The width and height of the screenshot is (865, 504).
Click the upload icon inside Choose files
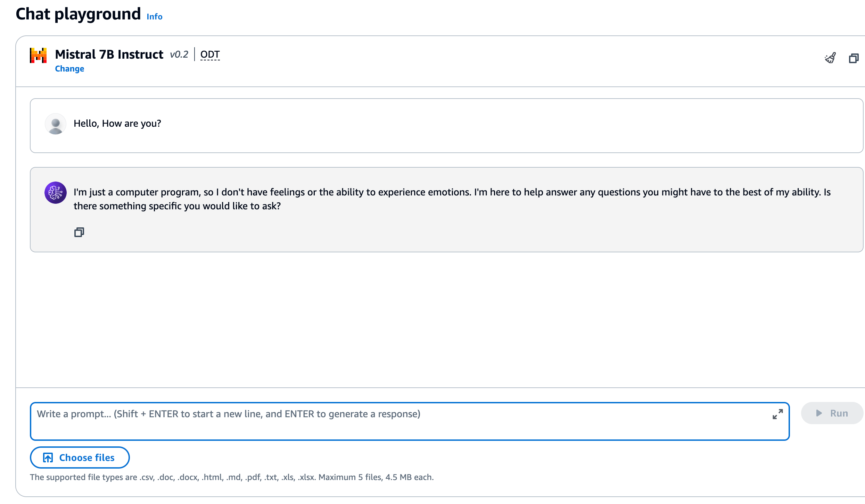pos(48,458)
